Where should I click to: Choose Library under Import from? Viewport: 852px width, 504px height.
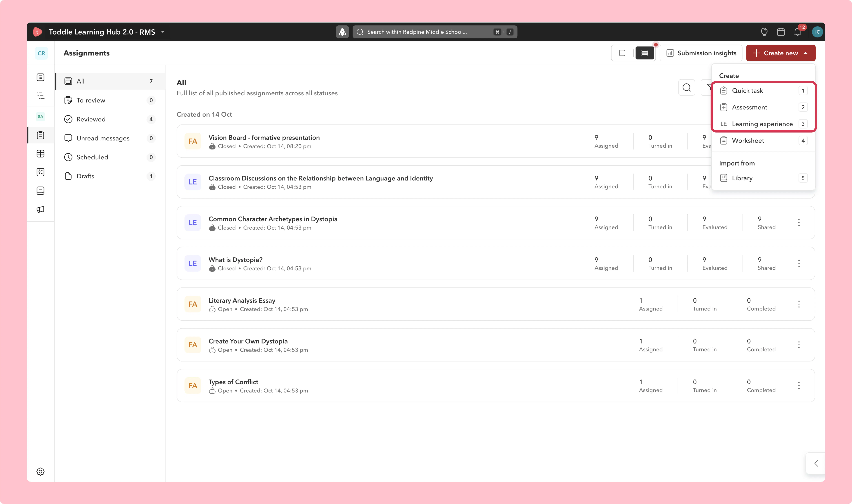763,178
